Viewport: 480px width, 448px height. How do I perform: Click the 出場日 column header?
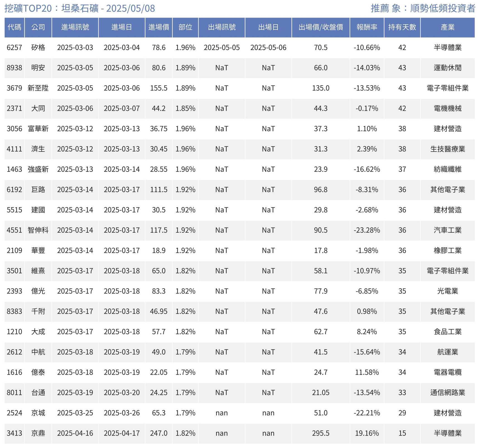point(268,27)
